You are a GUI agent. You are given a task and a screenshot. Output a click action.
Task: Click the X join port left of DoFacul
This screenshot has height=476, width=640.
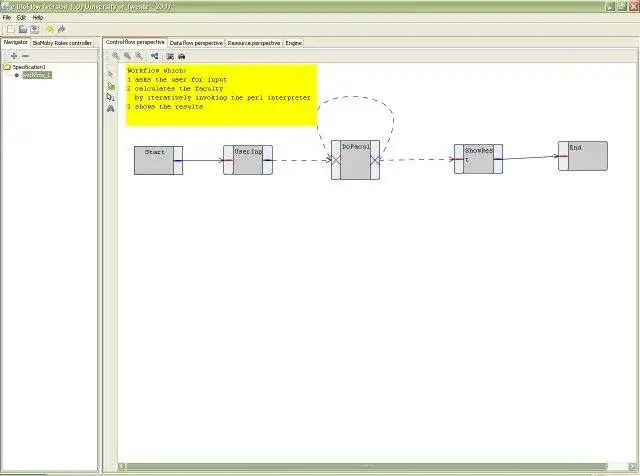pos(336,160)
